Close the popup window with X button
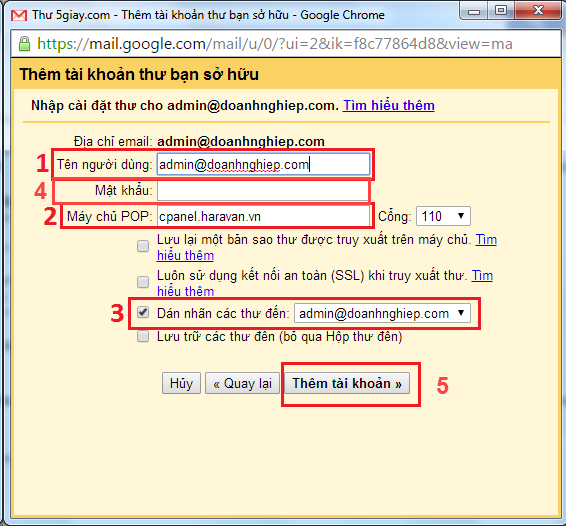Screen dimensions: 566x526 (x=539, y=10)
